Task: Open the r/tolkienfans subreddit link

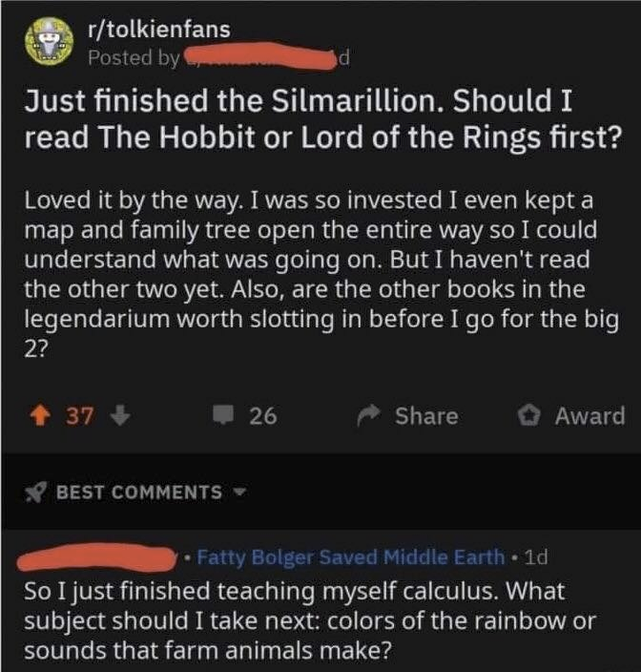Action: (x=159, y=29)
